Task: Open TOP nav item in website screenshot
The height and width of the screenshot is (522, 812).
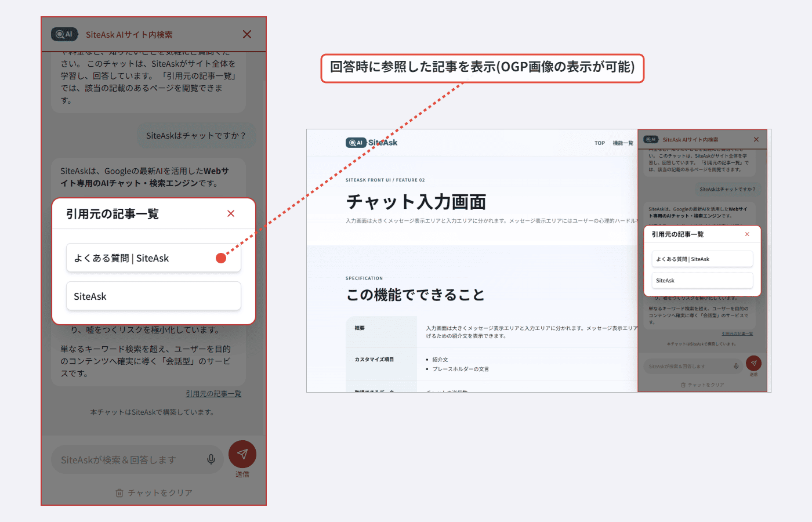Action: pyautogui.click(x=600, y=143)
